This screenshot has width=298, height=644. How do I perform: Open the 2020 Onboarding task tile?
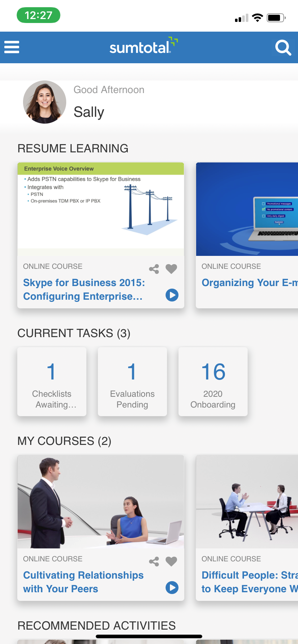pyautogui.click(x=213, y=382)
